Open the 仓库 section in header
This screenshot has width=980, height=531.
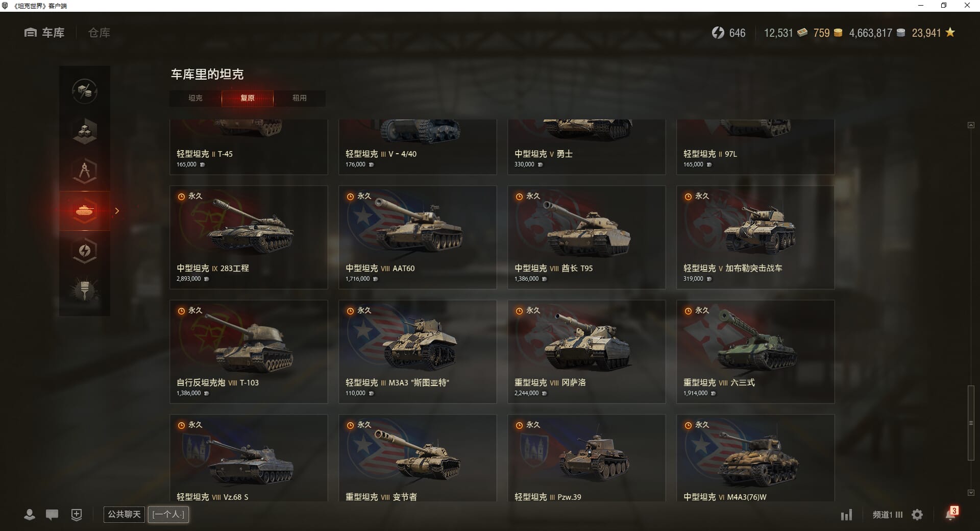point(99,33)
